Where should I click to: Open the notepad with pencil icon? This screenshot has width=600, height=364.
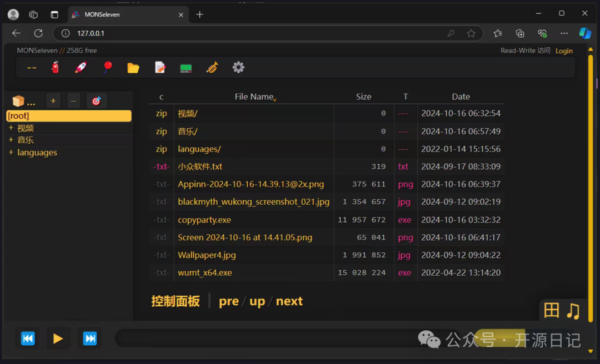(x=160, y=68)
